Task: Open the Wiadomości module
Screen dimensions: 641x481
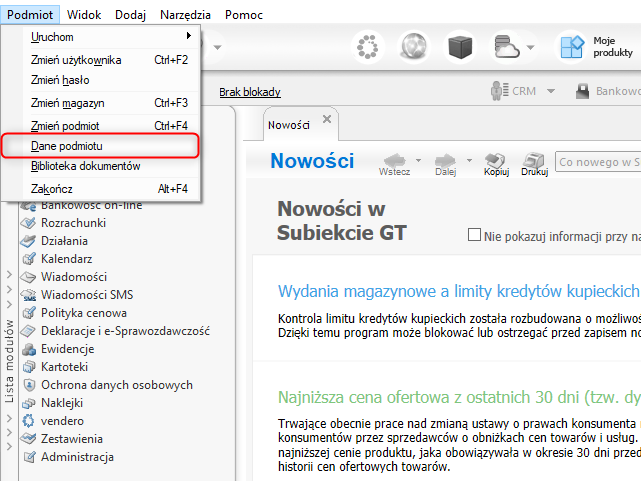Action: [74, 277]
